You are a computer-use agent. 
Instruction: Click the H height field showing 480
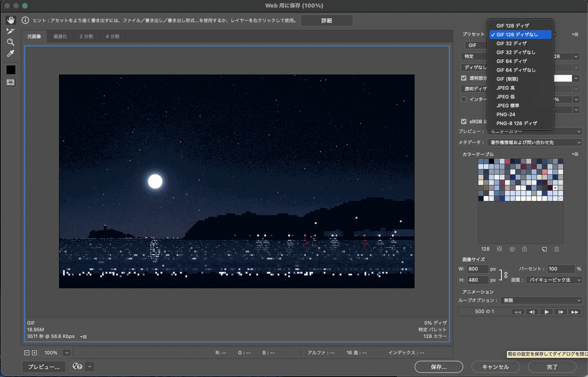(477, 279)
